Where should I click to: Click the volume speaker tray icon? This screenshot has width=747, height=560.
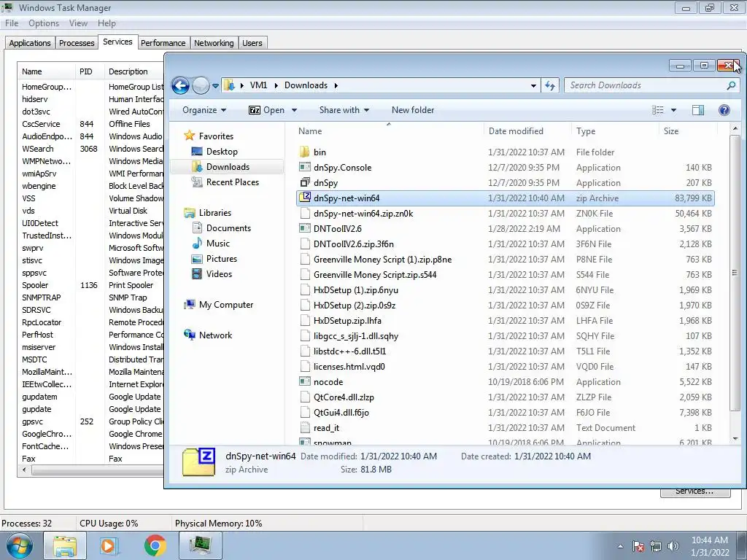tap(673, 546)
